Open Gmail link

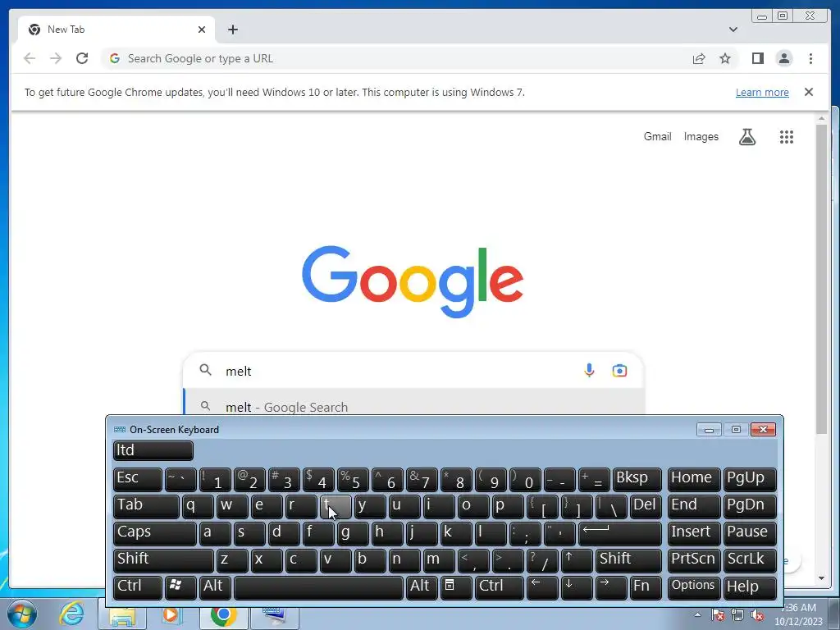pyautogui.click(x=657, y=137)
